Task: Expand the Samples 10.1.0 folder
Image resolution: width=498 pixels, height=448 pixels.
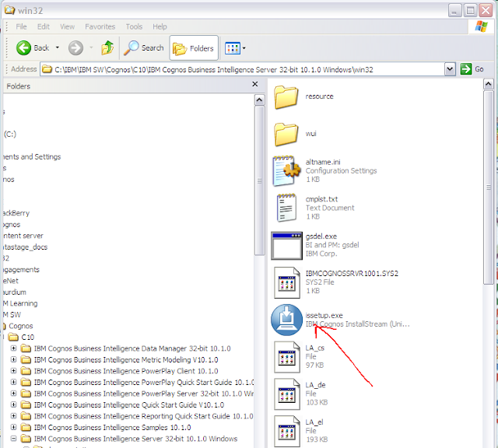Action: point(13,427)
